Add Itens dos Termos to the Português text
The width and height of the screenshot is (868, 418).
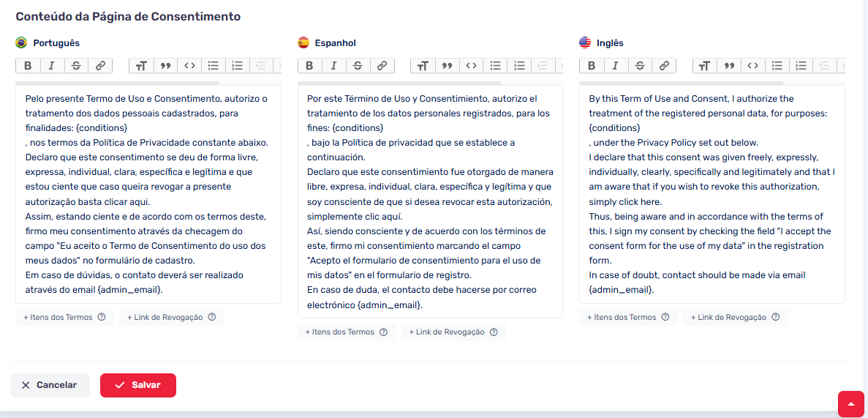64,317
